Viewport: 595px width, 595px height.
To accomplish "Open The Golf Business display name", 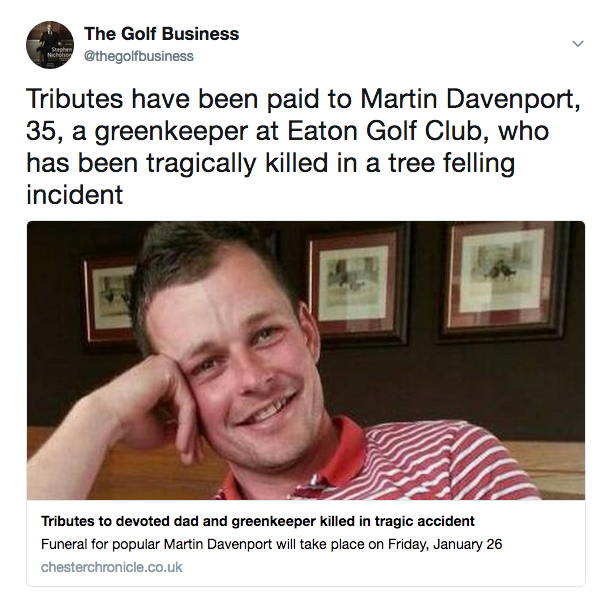I will tap(162, 34).
